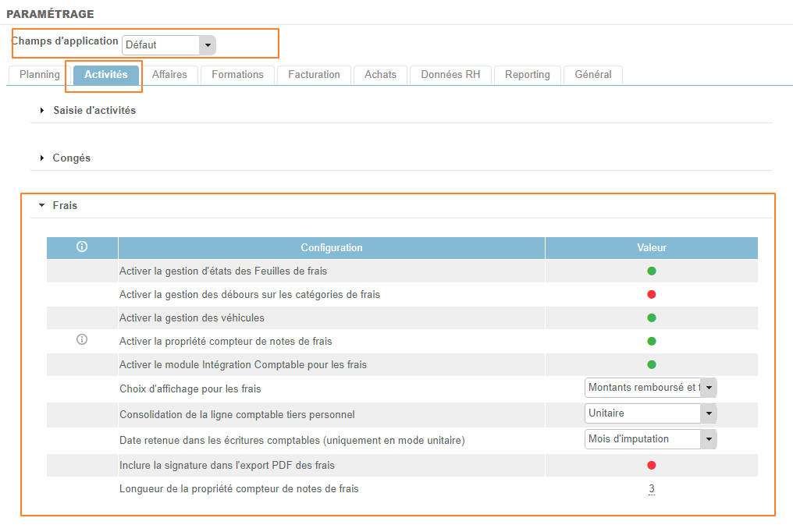
Task: Toggle propriété compteur de notes green dot
Action: coord(651,341)
